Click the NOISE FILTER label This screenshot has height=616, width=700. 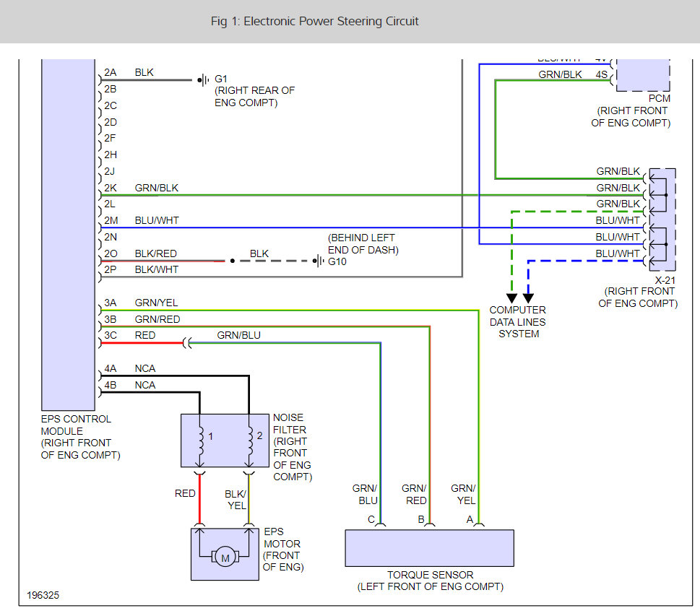(x=290, y=424)
